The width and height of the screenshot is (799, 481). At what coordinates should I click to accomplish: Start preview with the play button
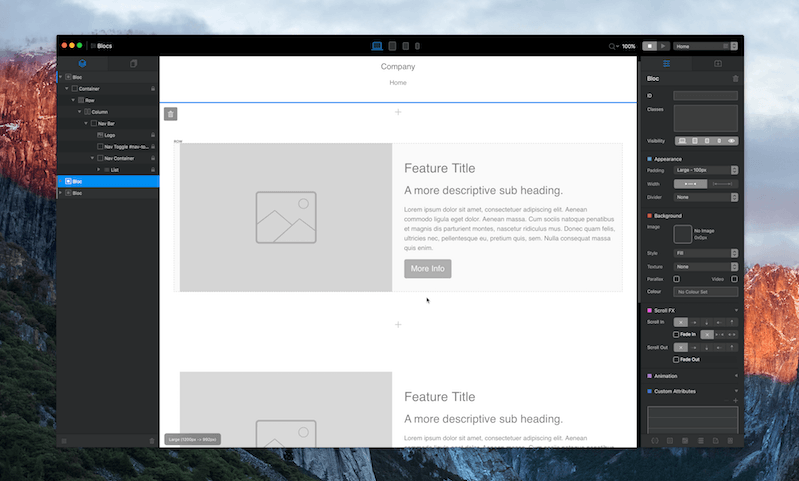click(663, 46)
